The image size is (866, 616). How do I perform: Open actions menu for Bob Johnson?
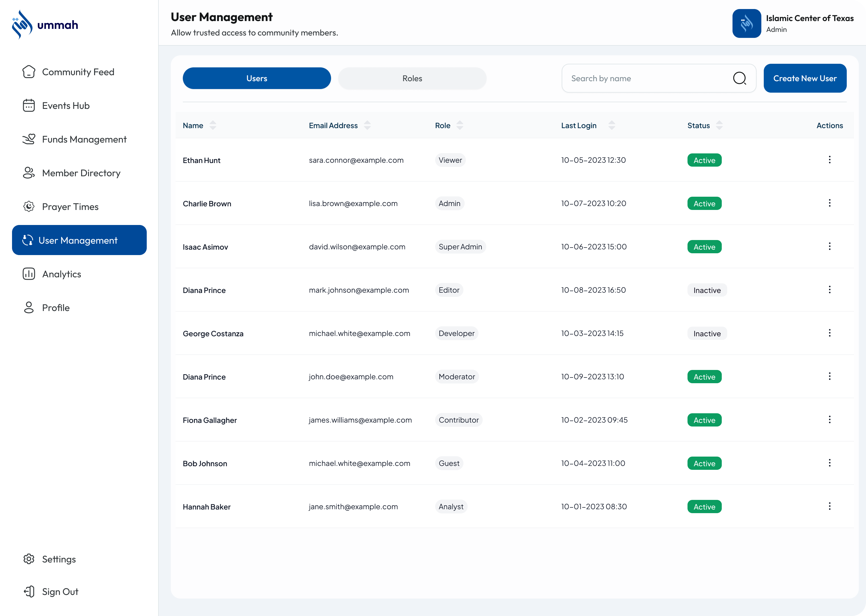(830, 463)
